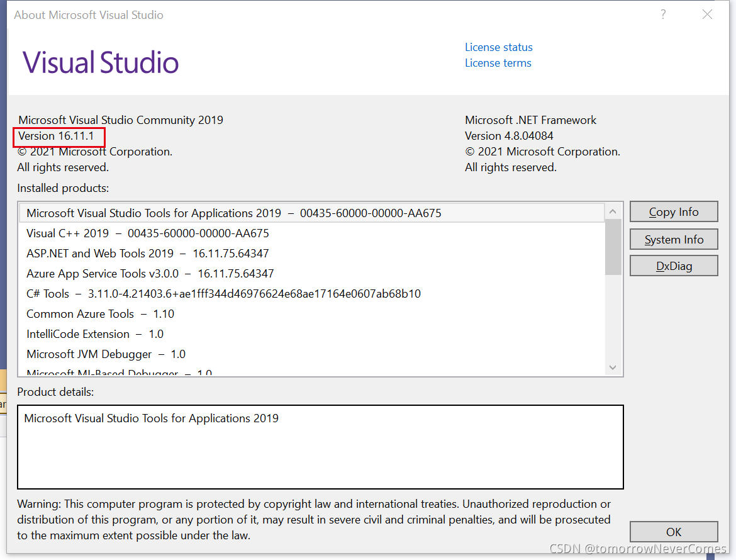Open the License status link
Screen dimensions: 736x560
click(498, 47)
